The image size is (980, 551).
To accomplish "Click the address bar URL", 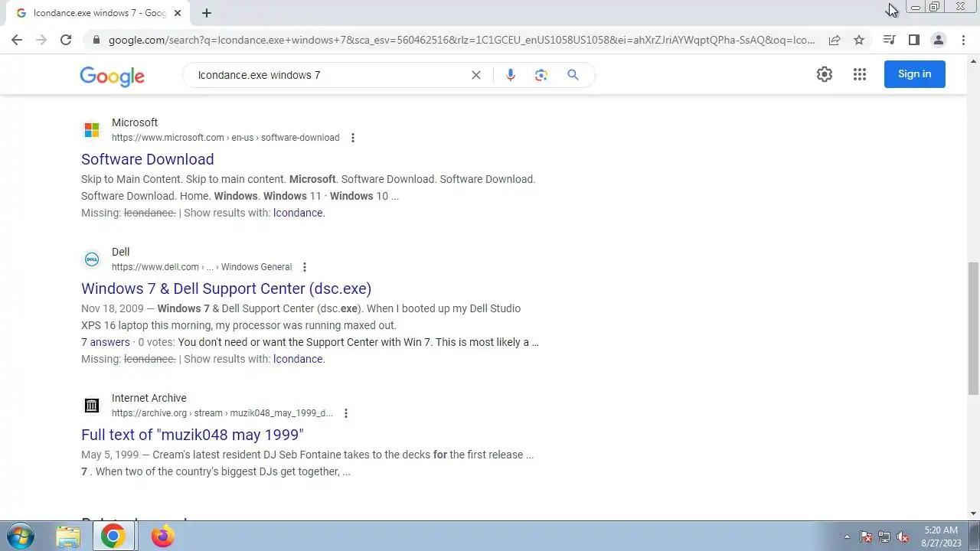I will click(x=462, y=40).
